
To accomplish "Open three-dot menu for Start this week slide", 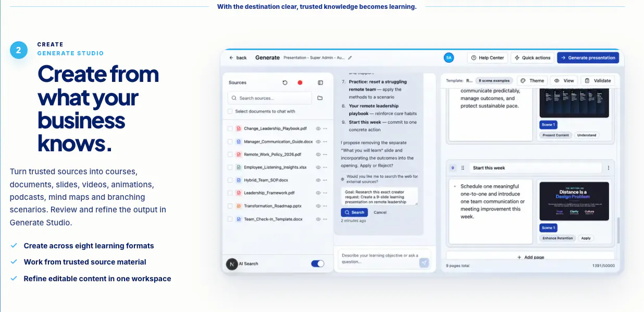I will 609,168.
